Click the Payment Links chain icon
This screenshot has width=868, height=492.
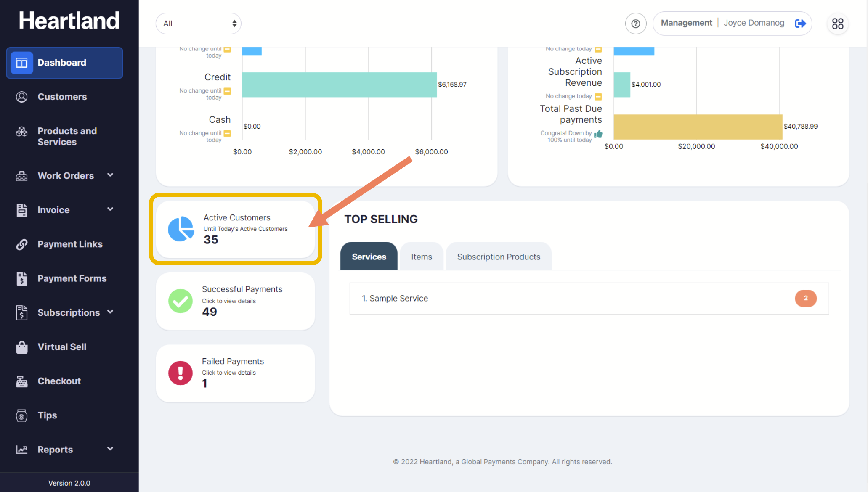click(22, 244)
